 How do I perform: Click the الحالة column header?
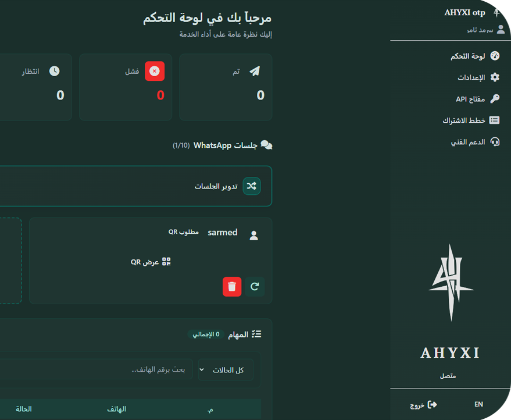24,410
